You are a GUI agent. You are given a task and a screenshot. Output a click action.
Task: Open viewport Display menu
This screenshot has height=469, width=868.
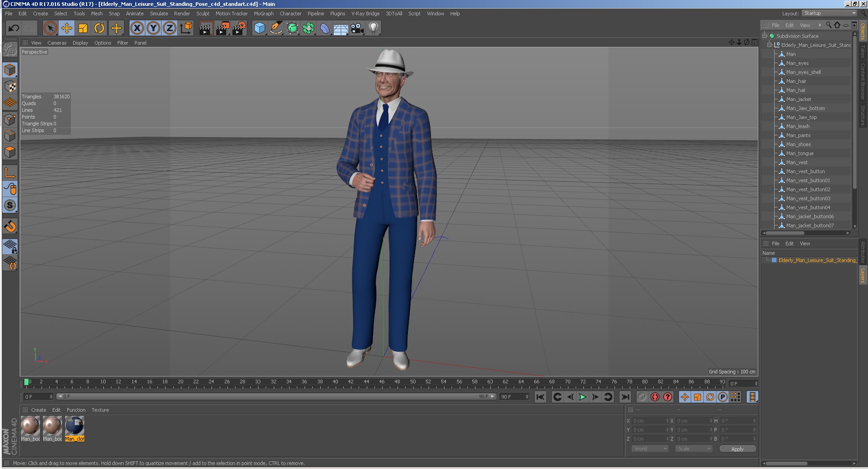pyautogui.click(x=80, y=43)
